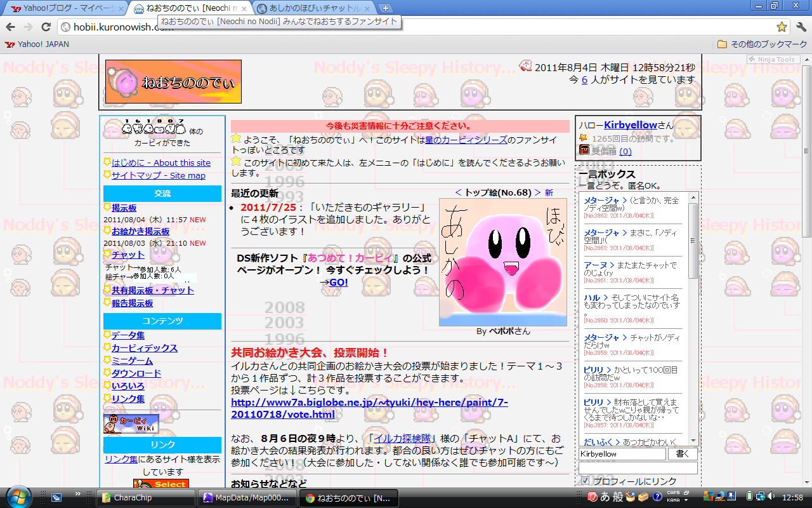Click the 一言ボックス name field Kirbyellow
This screenshot has height=508, width=812.
(622, 454)
